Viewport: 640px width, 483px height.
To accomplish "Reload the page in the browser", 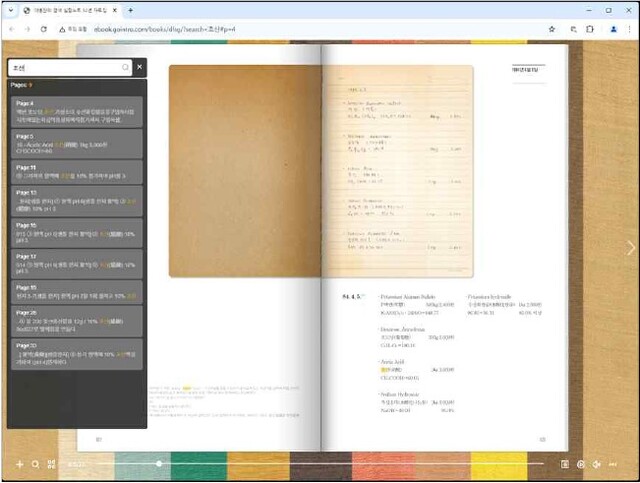I will click(x=43, y=29).
